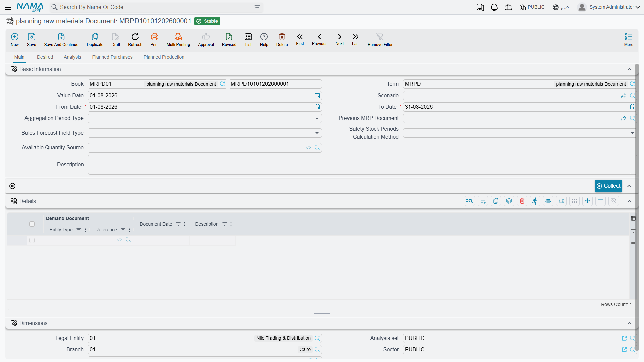Click the details panel resize handle
Image resolution: width=644 pixels, height=362 pixels.
click(x=322, y=313)
